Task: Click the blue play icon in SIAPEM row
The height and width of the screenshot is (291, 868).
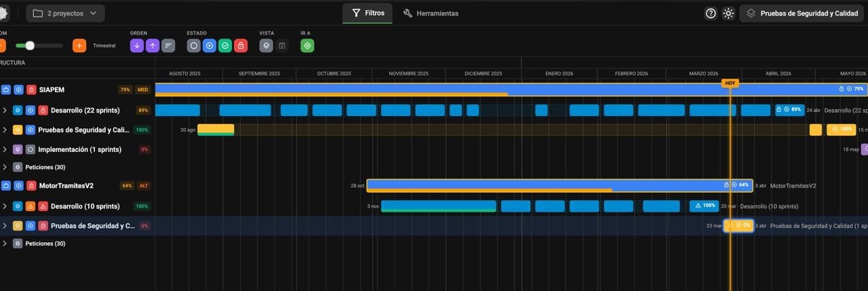Action: coord(18,90)
